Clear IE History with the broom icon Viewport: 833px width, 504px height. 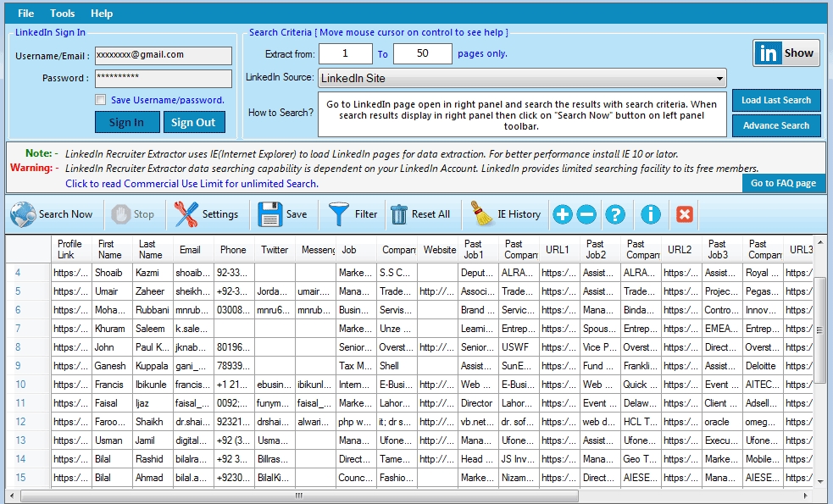tap(481, 214)
